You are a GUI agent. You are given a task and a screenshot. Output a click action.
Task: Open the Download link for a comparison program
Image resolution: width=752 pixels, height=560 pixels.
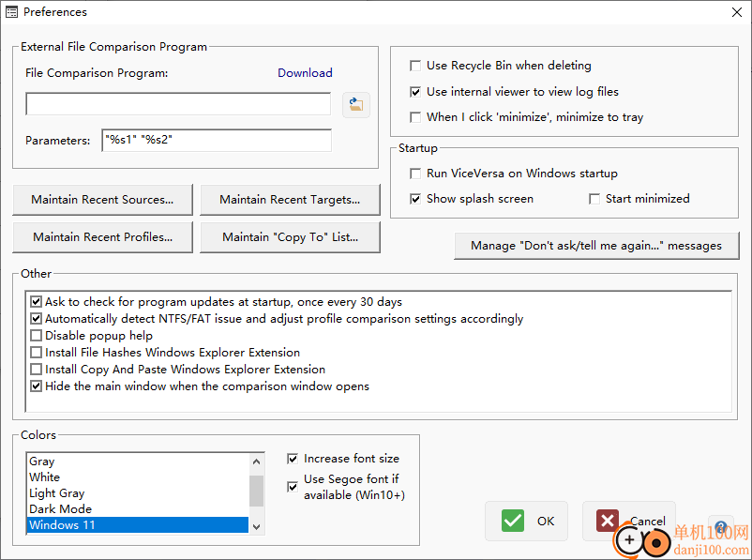[305, 73]
